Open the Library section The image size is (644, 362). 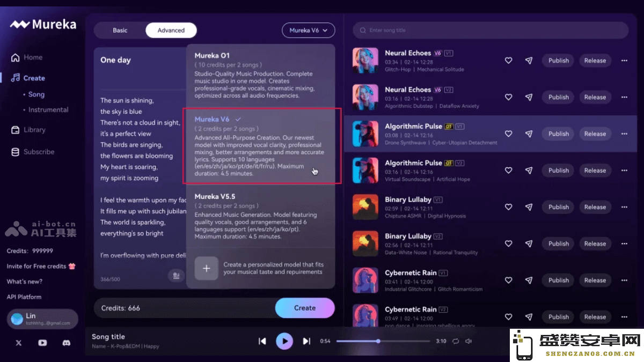click(28, 130)
